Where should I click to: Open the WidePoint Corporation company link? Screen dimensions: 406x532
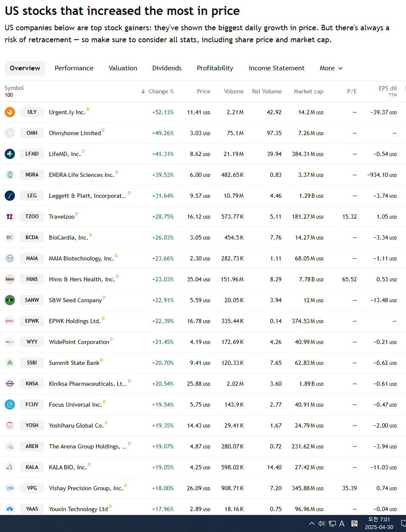79,342
